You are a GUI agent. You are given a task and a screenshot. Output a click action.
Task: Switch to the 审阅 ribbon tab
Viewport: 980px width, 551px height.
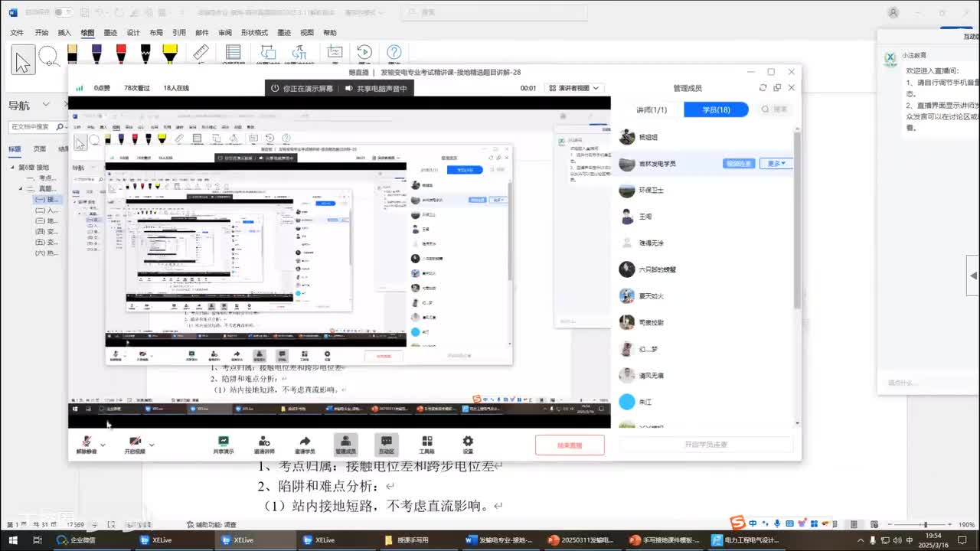pyautogui.click(x=225, y=33)
